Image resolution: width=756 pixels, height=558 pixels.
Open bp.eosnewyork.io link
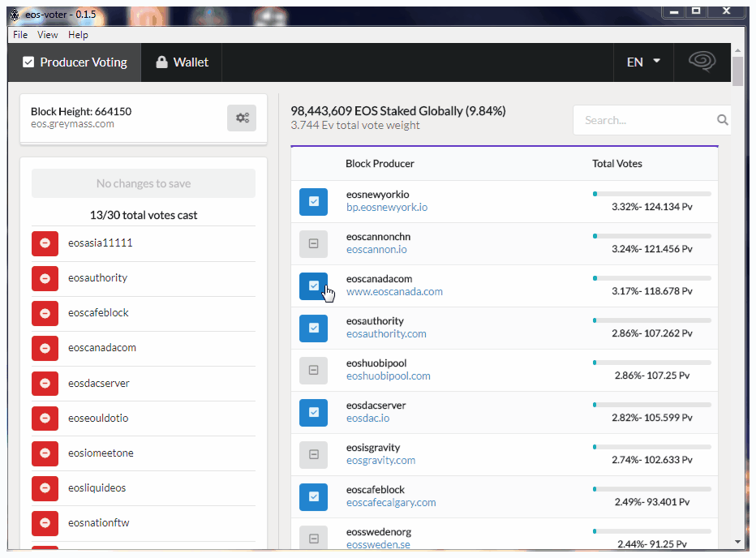tap(387, 208)
